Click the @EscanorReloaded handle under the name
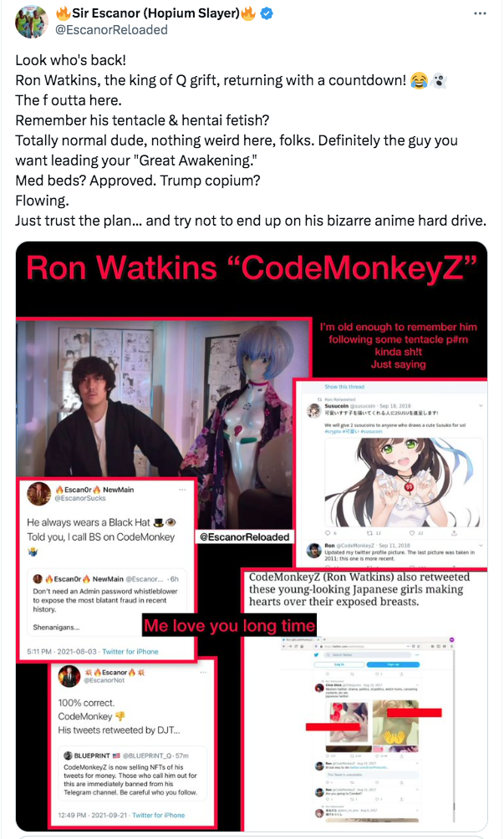Viewport: 504px width, 839px height. click(x=111, y=30)
